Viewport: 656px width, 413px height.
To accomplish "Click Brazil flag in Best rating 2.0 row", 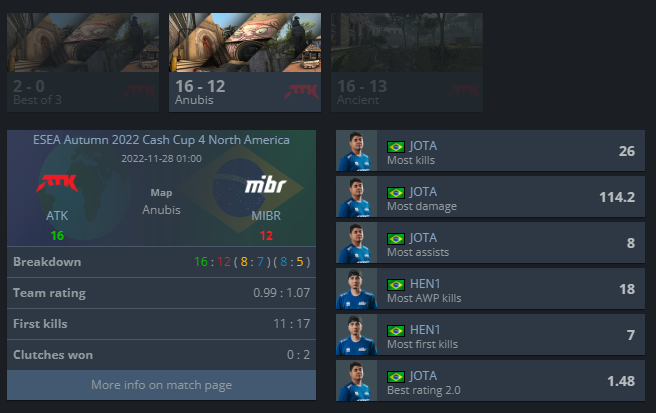I will [396, 377].
